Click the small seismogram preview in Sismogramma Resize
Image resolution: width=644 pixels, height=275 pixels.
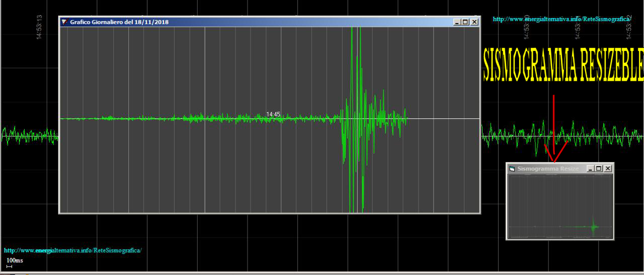pos(560,207)
